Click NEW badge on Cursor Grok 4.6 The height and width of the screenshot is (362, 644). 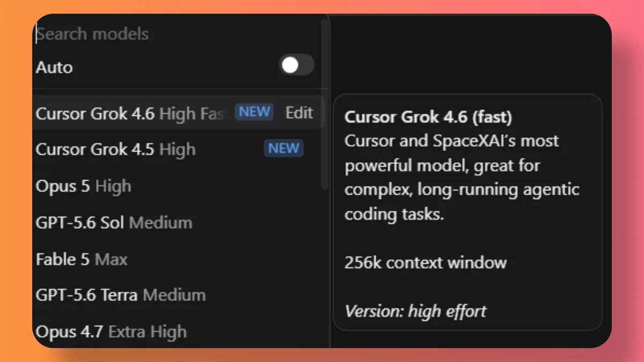254,112
